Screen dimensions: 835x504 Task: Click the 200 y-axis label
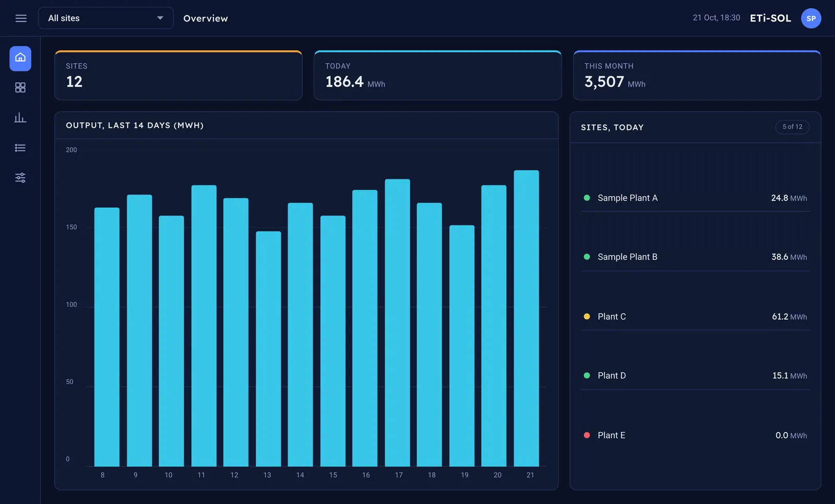(x=71, y=150)
